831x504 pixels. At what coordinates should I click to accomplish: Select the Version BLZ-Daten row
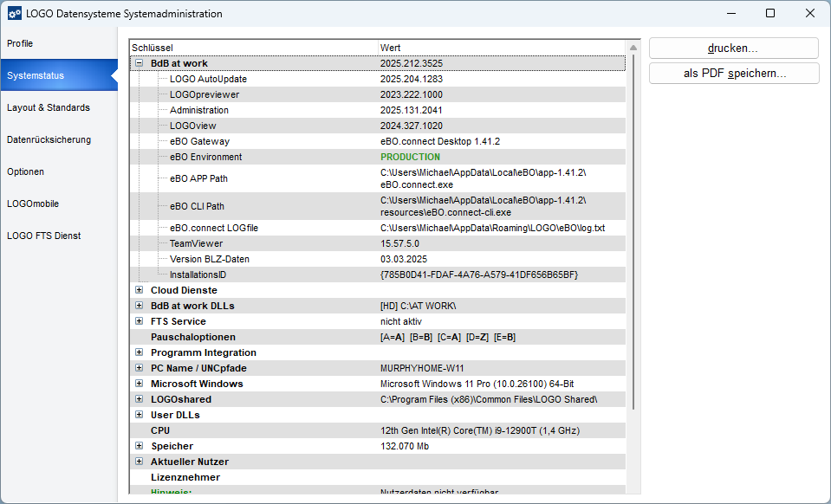(377, 259)
